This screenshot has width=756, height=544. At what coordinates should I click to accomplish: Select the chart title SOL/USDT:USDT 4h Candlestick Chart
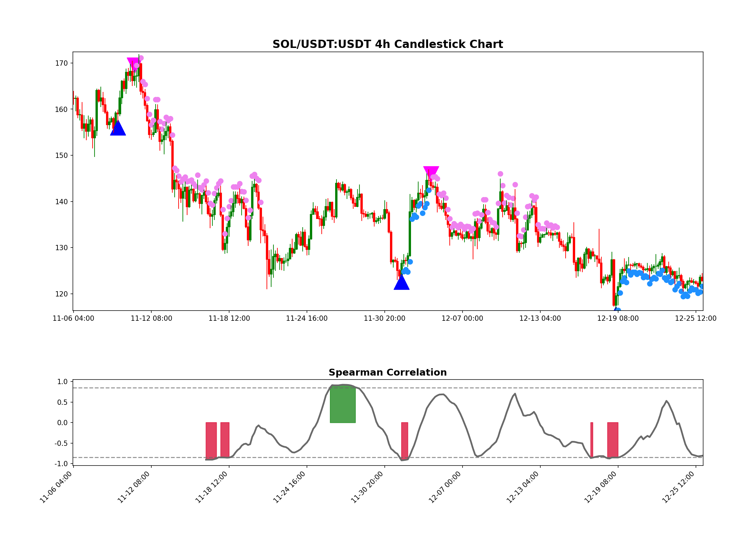point(388,44)
